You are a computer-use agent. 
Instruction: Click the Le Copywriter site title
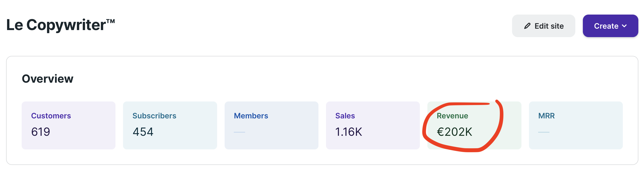coord(60,25)
